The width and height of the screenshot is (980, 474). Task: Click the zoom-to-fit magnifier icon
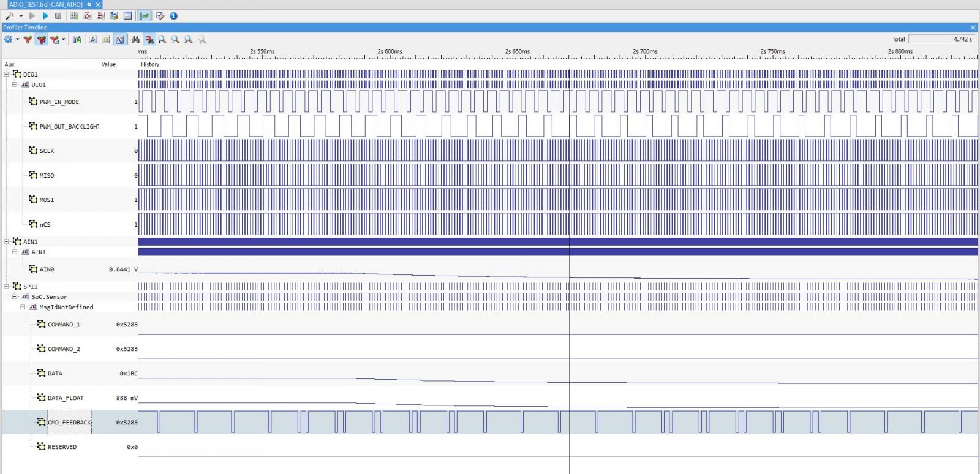click(x=189, y=39)
